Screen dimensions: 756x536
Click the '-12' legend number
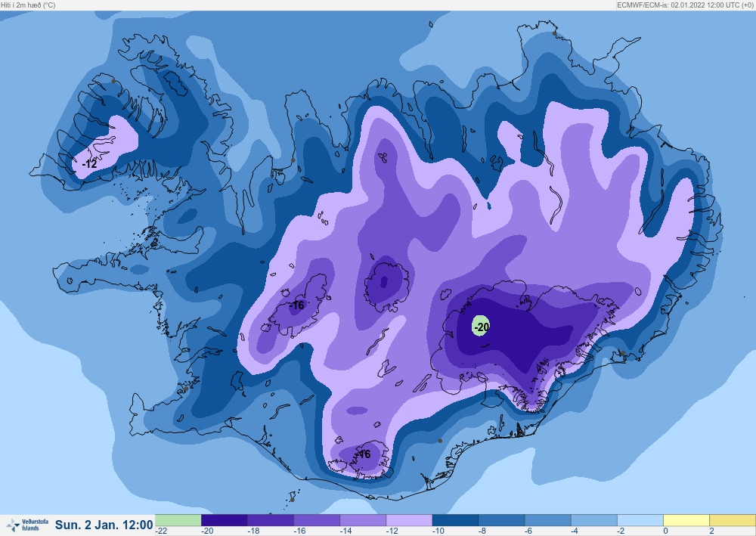click(x=392, y=531)
